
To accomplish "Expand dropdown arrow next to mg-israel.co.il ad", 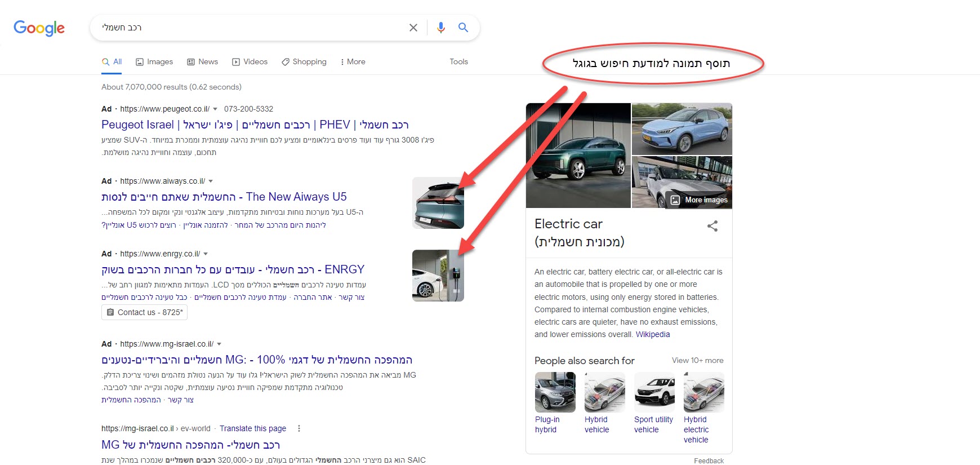I will (219, 344).
